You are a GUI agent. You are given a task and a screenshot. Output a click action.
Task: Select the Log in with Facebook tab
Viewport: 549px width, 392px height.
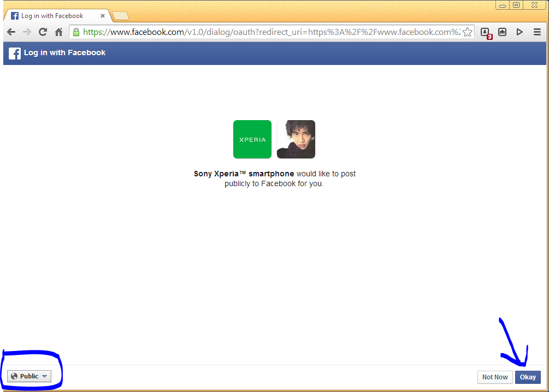pyautogui.click(x=56, y=16)
